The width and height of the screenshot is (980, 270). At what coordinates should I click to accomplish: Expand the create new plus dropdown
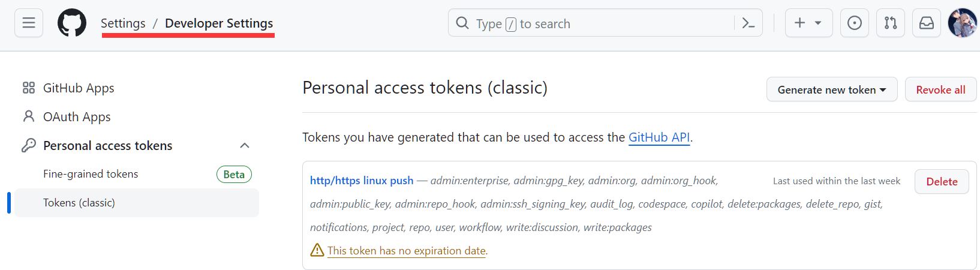(x=808, y=23)
